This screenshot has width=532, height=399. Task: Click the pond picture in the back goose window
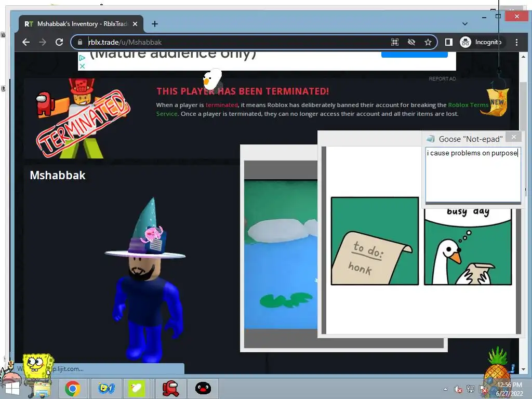click(x=281, y=255)
